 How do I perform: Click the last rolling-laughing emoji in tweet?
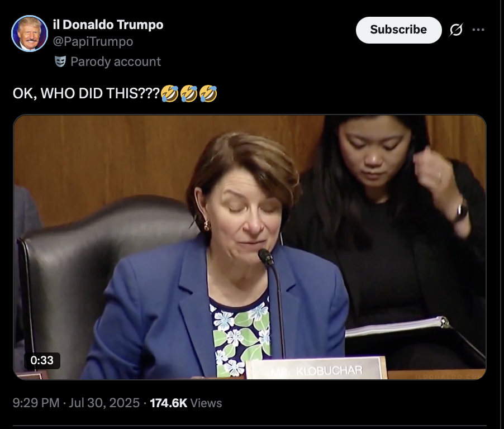tap(208, 93)
